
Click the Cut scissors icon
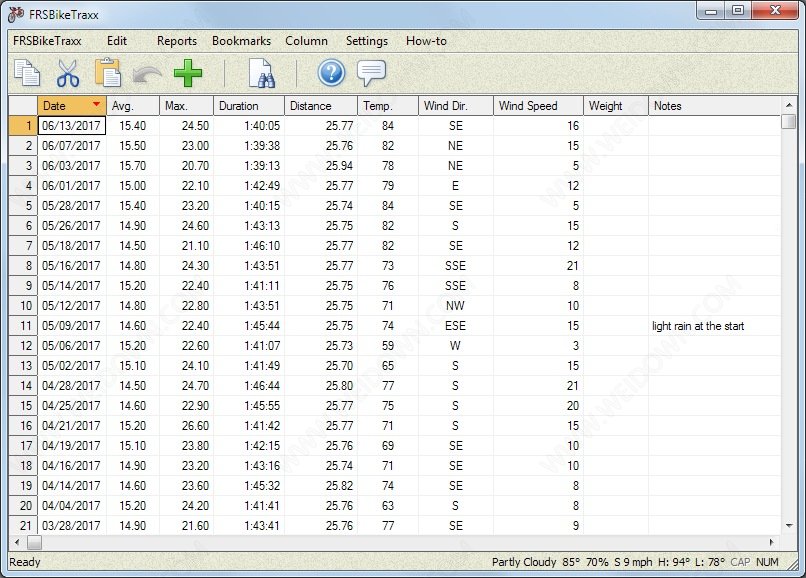point(67,73)
